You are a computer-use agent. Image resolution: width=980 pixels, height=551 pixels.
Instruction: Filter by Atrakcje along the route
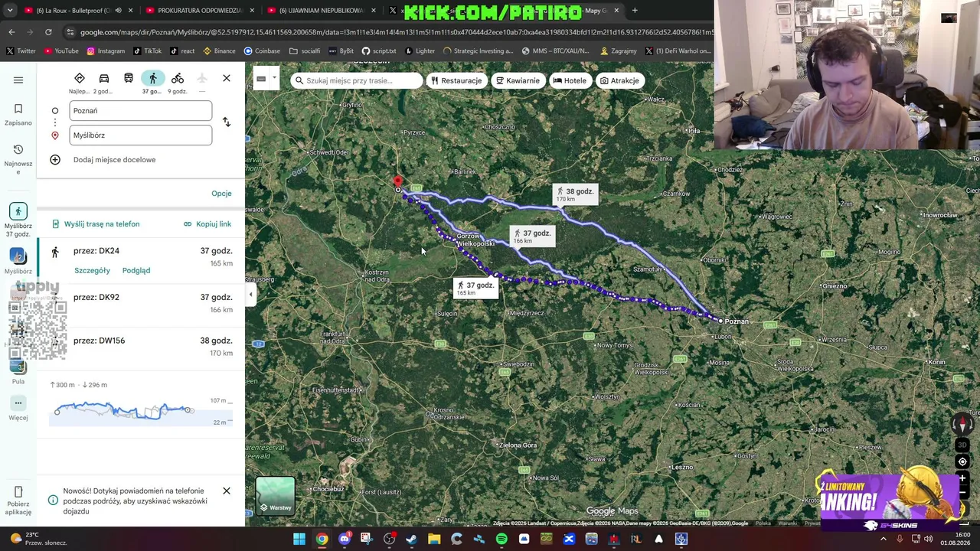tap(619, 80)
